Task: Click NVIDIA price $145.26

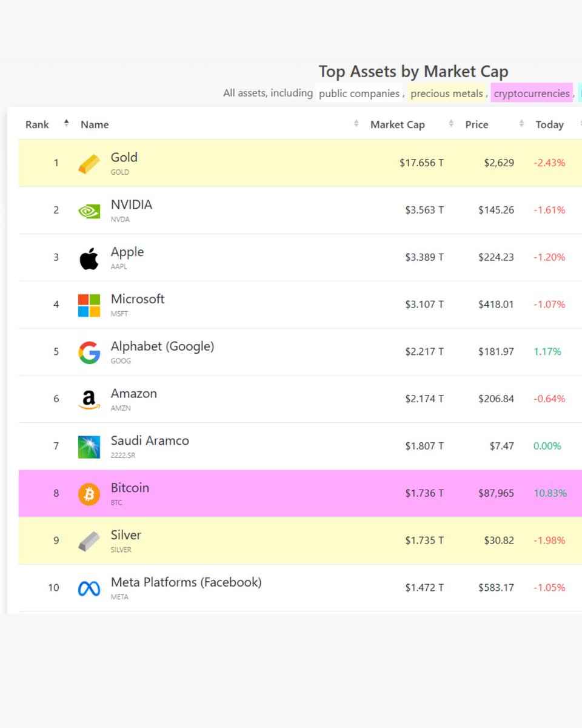Action: click(x=496, y=210)
